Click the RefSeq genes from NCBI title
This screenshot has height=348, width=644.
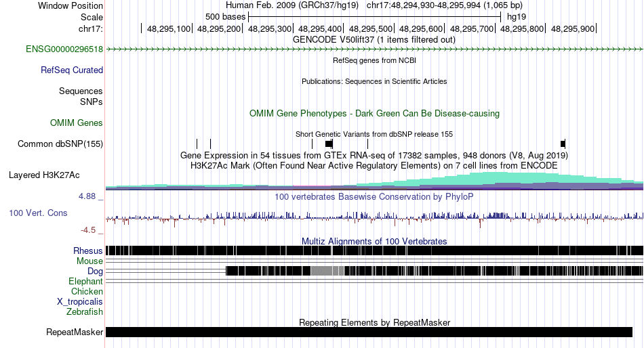(374, 60)
